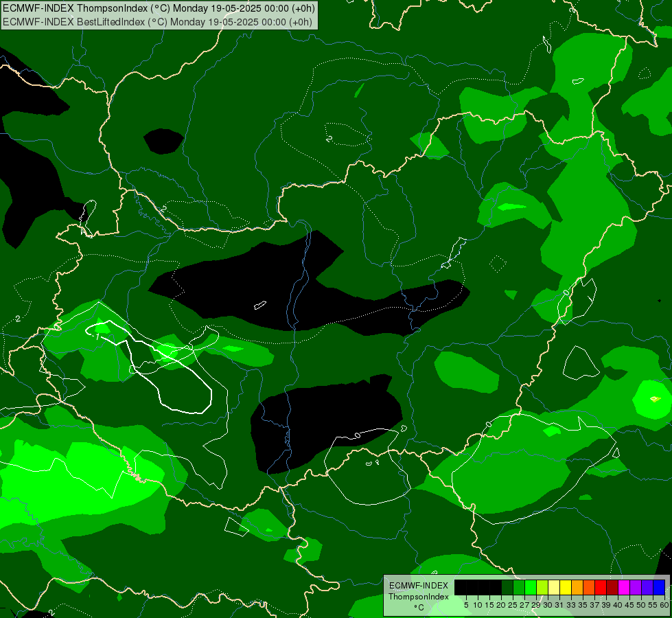This screenshot has height=618, width=672.
Task: Click the legend tick label 40
Action: (618, 605)
